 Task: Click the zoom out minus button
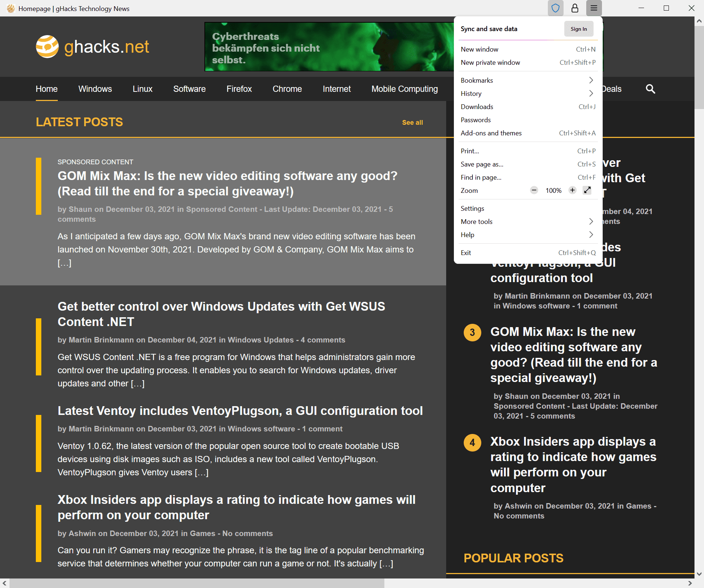[x=534, y=190]
